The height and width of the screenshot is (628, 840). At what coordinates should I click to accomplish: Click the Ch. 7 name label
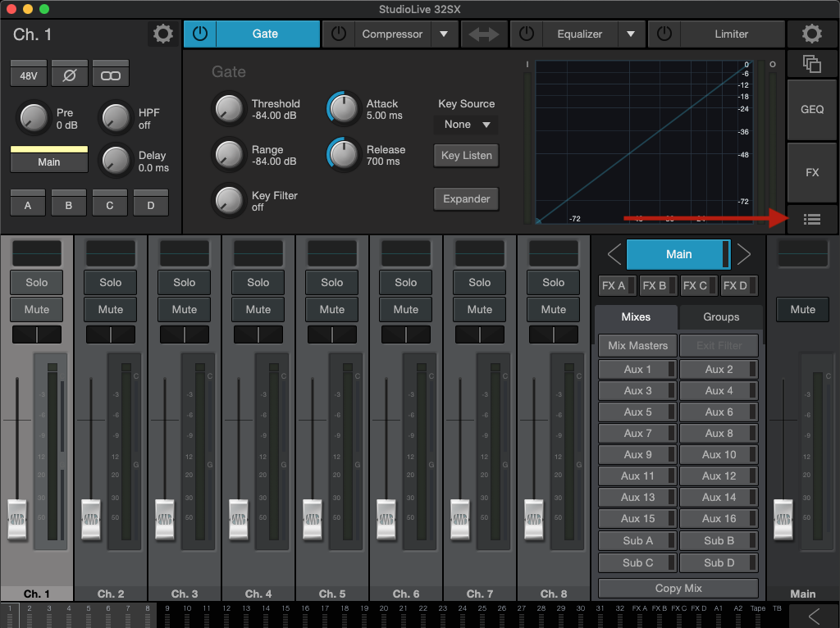click(x=479, y=594)
